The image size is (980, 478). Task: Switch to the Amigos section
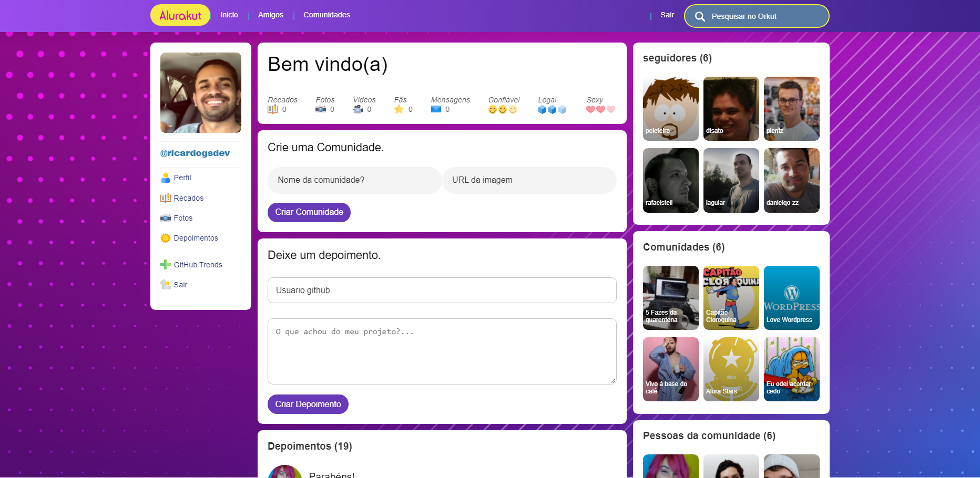[x=270, y=15]
